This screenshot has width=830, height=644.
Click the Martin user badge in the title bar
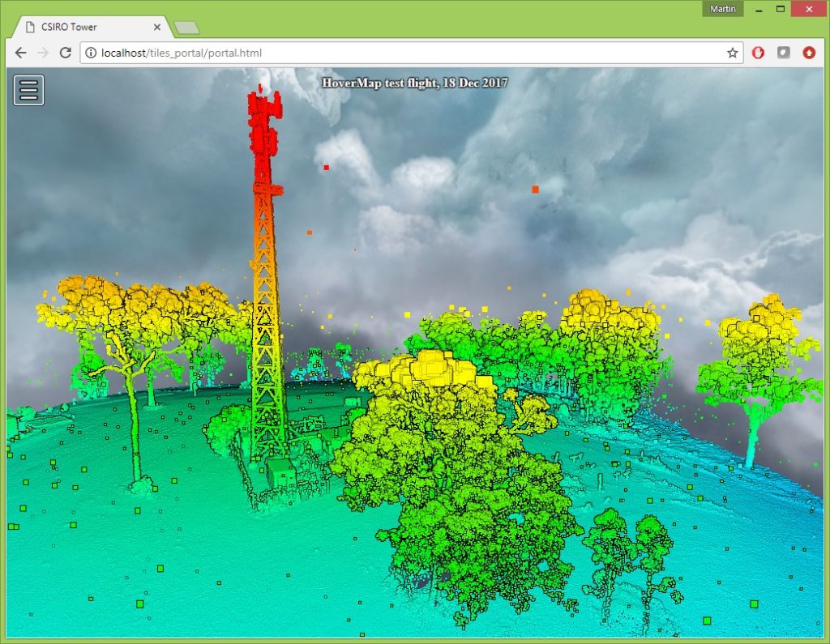click(721, 9)
